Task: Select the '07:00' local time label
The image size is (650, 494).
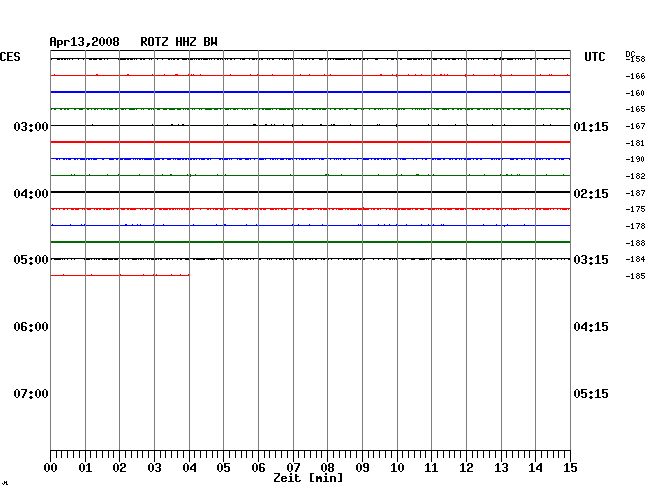Action: (x=31, y=394)
